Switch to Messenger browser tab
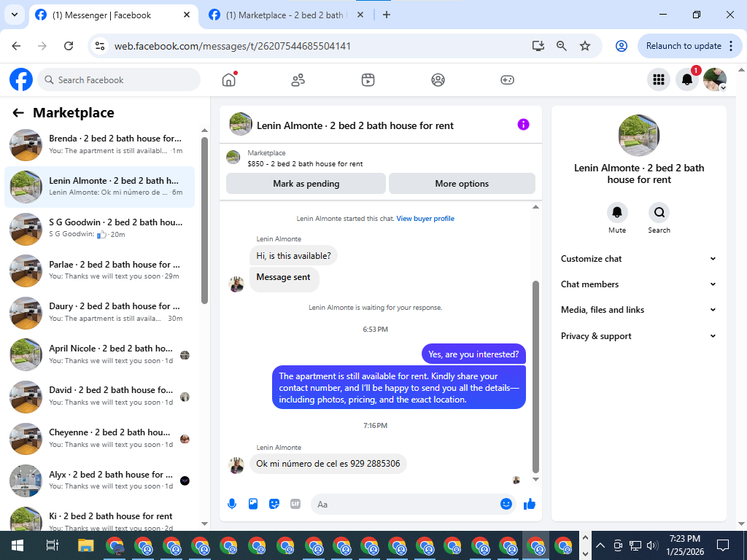Viewport: 747px width, 560px height. (113, 15)
